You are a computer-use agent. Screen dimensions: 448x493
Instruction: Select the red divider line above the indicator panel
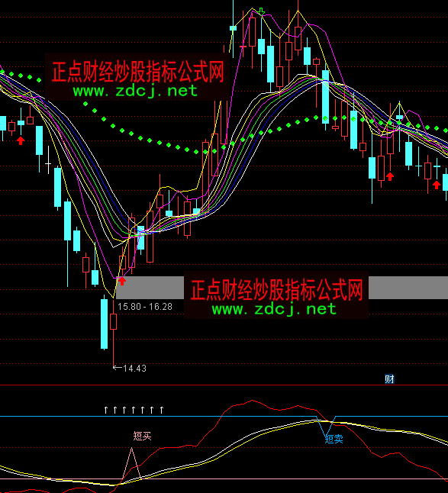224,385
